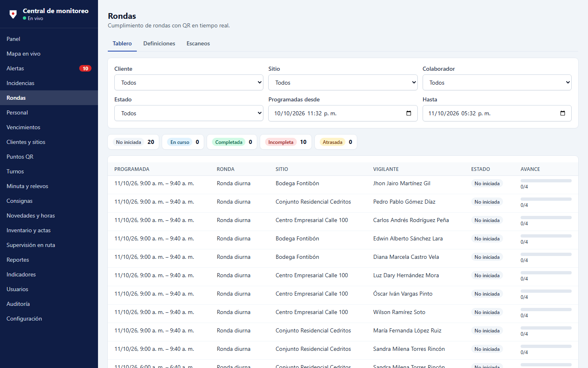
Task: Open the Turnos page
Action: pos(49,171)
